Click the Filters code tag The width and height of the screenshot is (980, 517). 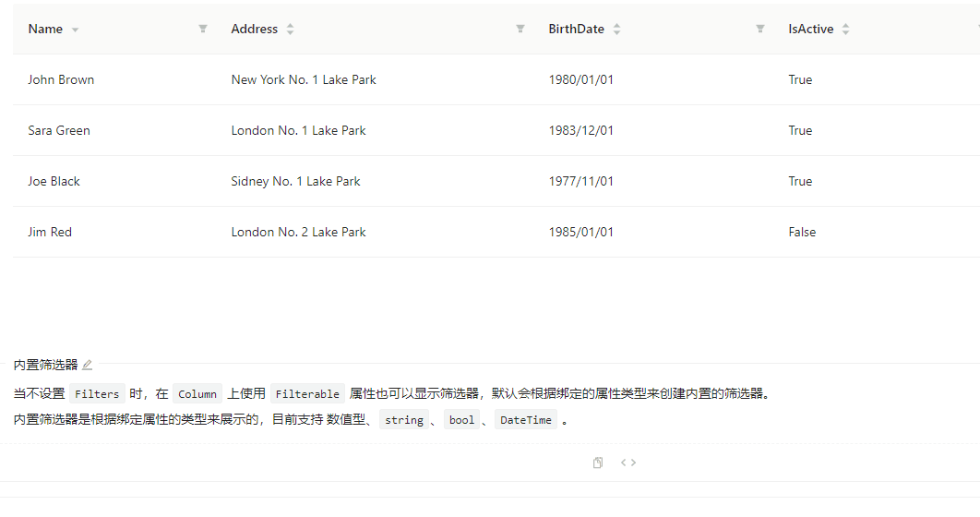(x=97, y=394)
